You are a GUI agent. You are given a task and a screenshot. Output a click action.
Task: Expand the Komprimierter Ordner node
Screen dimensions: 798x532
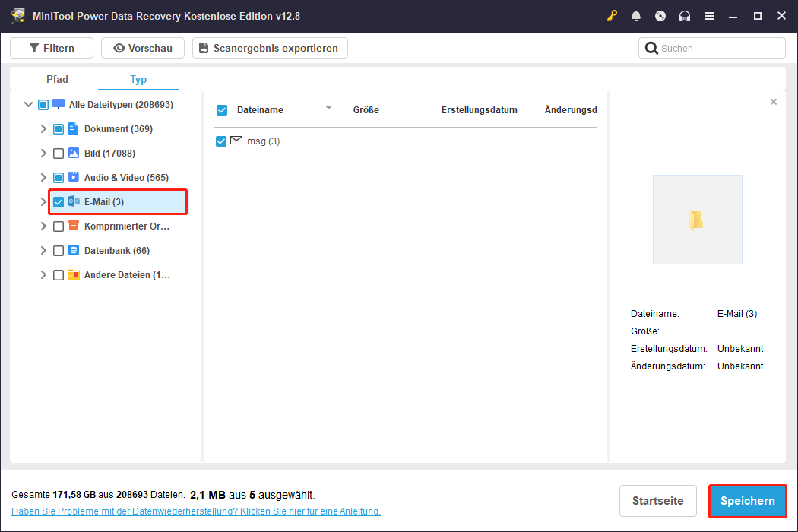[43, 226]
